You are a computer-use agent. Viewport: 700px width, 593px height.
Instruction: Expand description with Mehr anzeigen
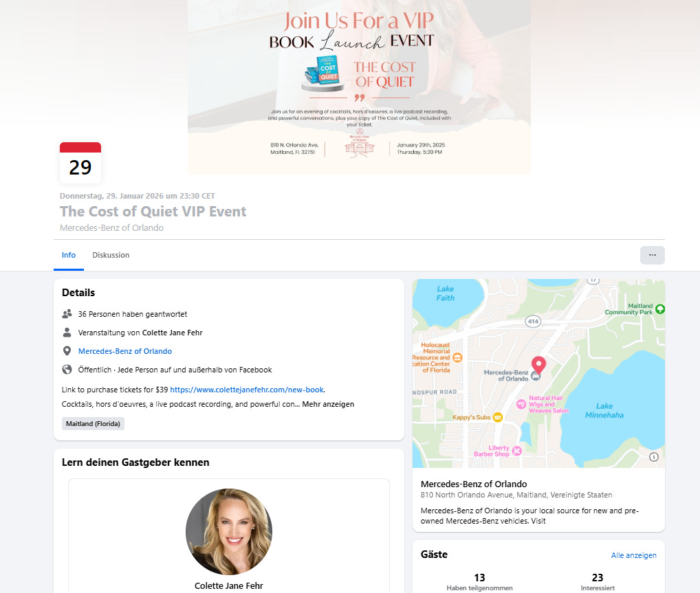(328, 404)
